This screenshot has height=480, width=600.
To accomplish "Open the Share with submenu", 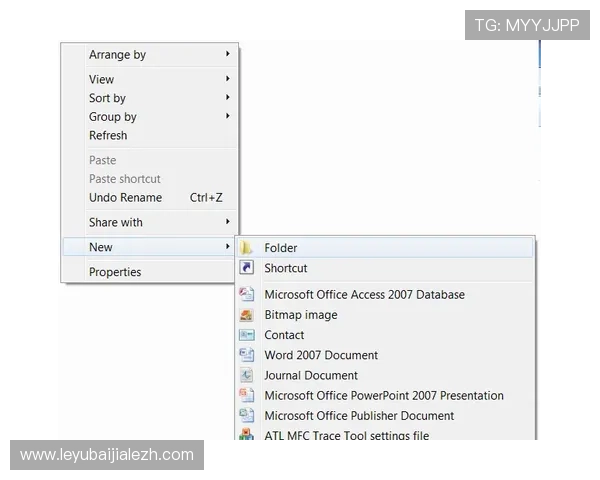I will tap(116, 222).
